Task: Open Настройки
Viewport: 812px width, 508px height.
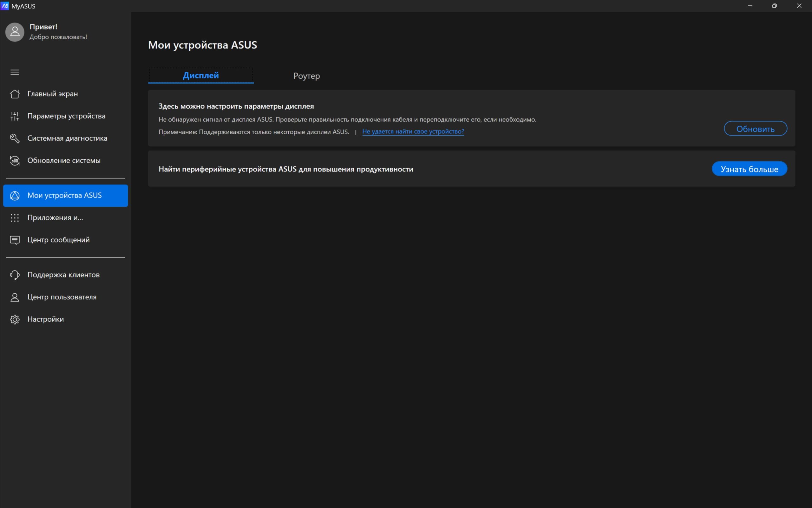Action: [65, 319]
